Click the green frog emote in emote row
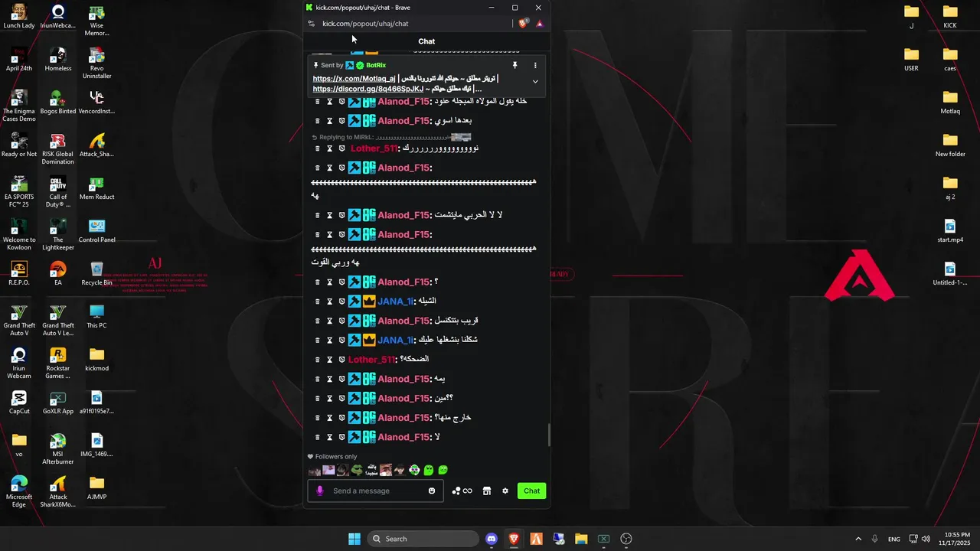 [357, 470]
